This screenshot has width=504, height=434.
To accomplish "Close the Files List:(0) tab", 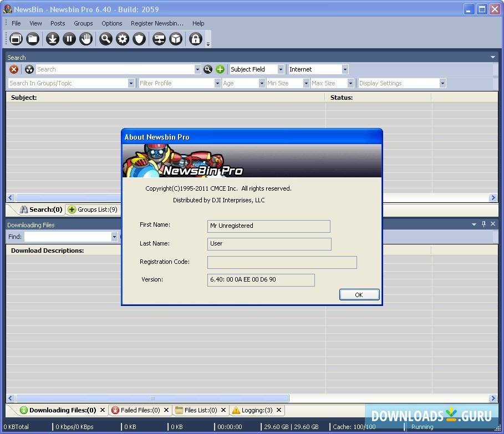I will click(x=223, y=410).
